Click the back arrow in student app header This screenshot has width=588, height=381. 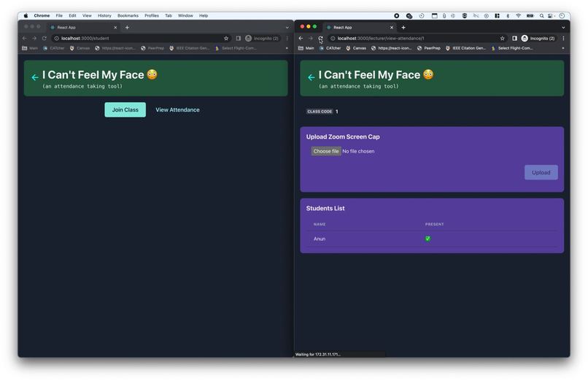click(35, 77)
